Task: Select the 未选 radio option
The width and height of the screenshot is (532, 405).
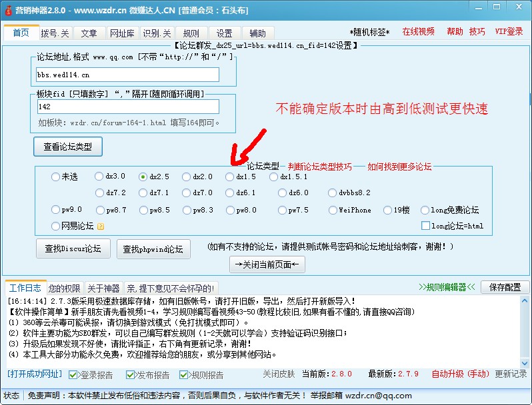Action: pos(65,177)
